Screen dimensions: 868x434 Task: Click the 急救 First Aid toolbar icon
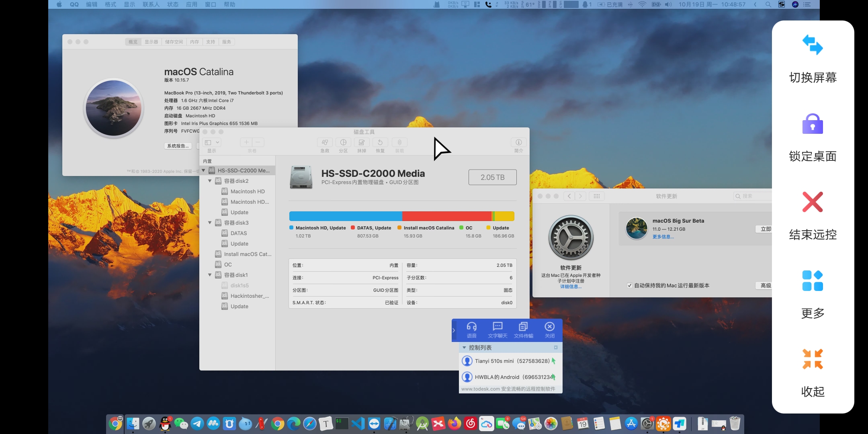point(325,142)
